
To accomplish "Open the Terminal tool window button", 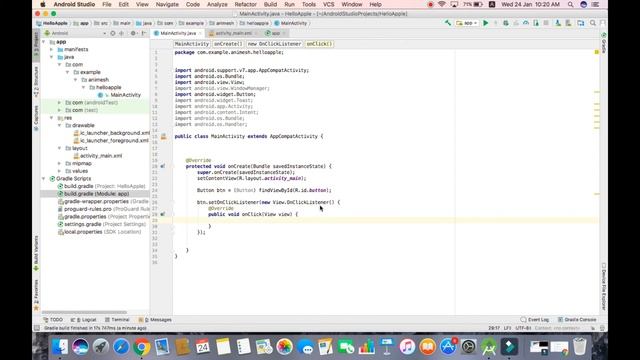I will [117, 320].
